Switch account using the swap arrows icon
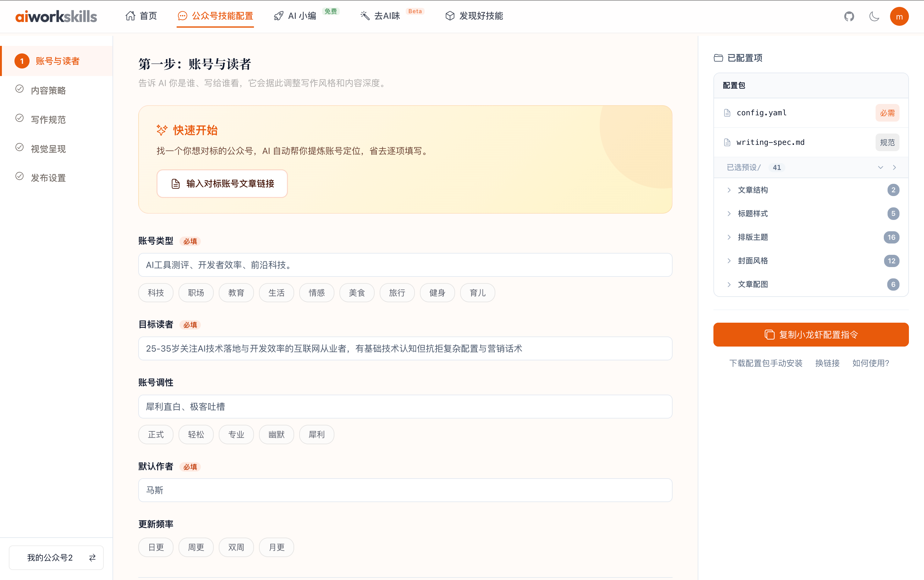 (x=92, y=557)
